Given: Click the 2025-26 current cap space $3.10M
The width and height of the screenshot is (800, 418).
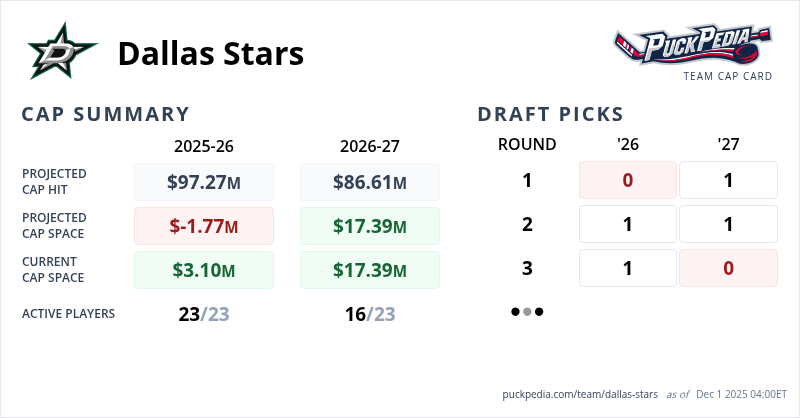Looking at the screenshot, I should tap(204, 270).
